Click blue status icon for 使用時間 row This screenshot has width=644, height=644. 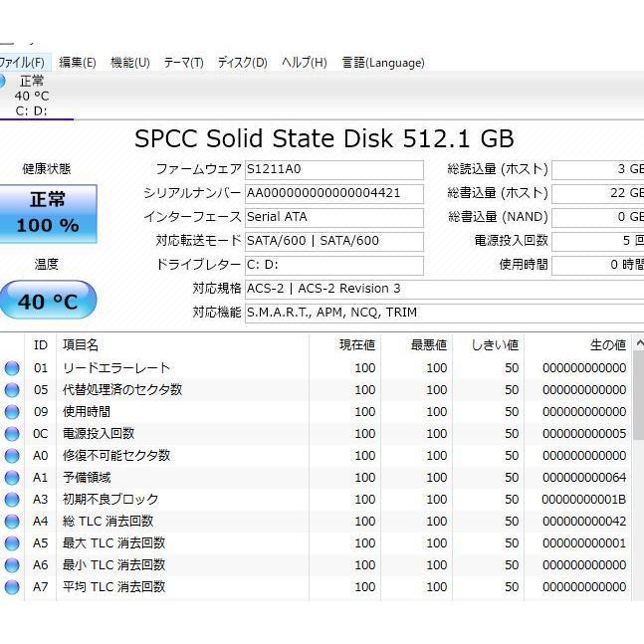[12, 412]
